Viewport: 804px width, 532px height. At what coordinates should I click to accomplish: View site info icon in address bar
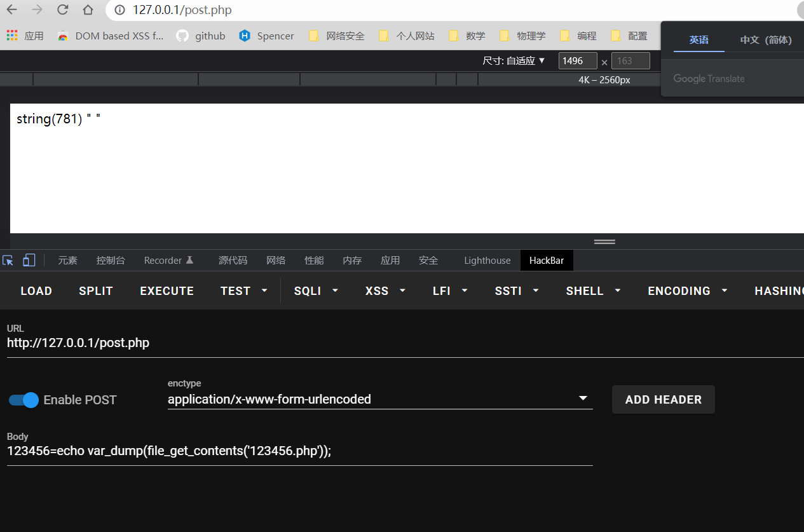119,10
